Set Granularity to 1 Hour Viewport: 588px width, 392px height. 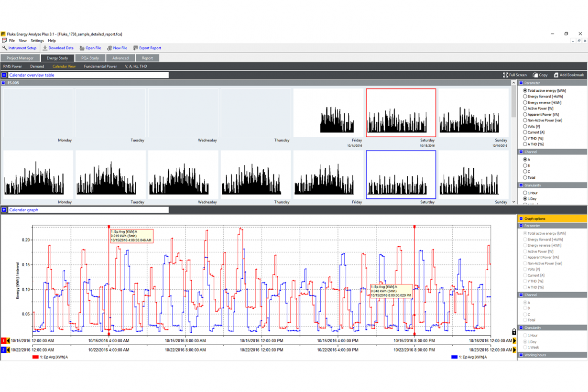(x=524, y=192)
